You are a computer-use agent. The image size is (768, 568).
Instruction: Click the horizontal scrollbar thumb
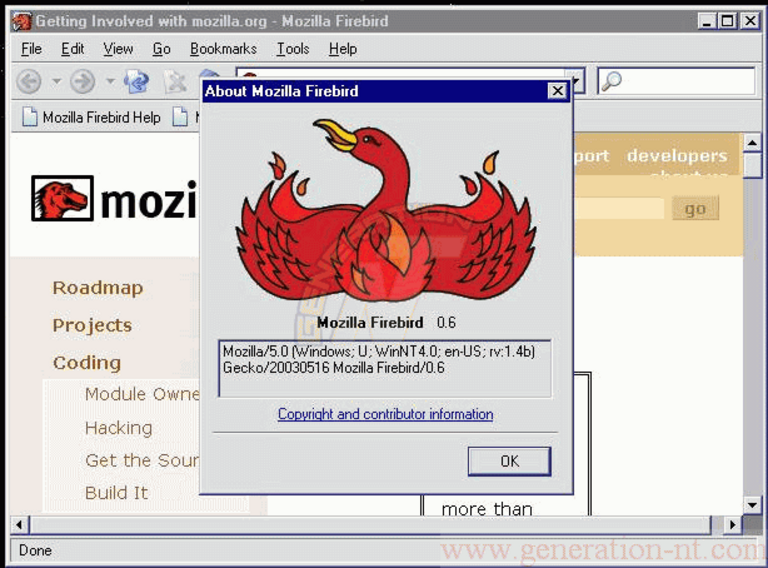pos(370,525)
